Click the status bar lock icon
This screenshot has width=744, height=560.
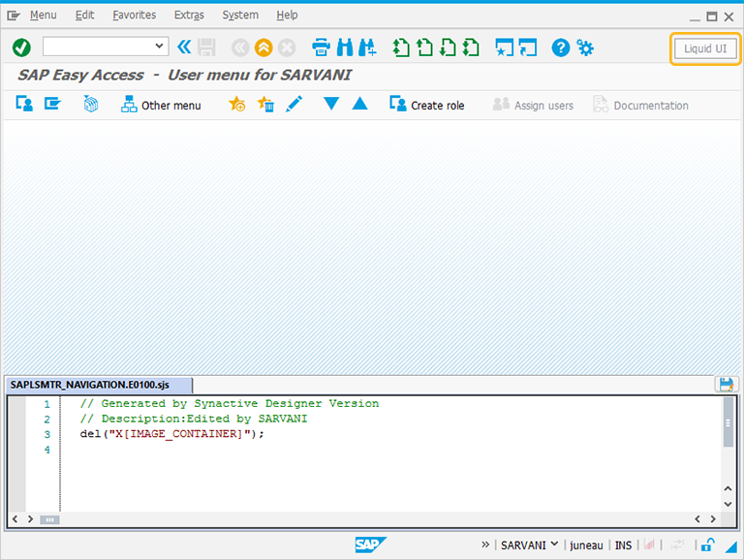point(708,544)
